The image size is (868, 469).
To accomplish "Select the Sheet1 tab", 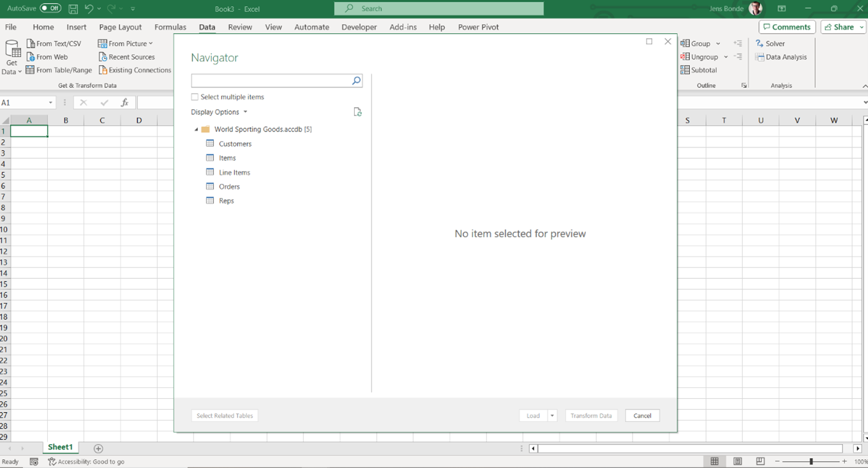I will pyautogui.click(x=61, y=447).
